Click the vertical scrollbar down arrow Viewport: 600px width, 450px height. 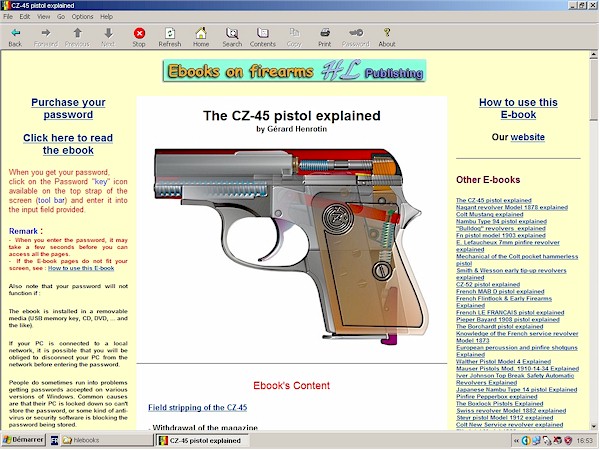(593, 426)
